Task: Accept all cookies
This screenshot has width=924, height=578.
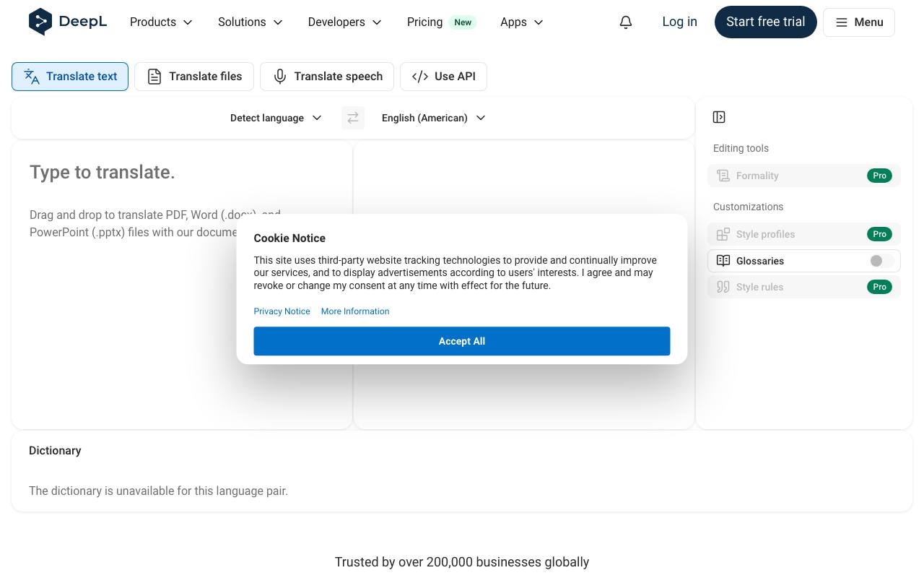Action: [x=462, y=341]
